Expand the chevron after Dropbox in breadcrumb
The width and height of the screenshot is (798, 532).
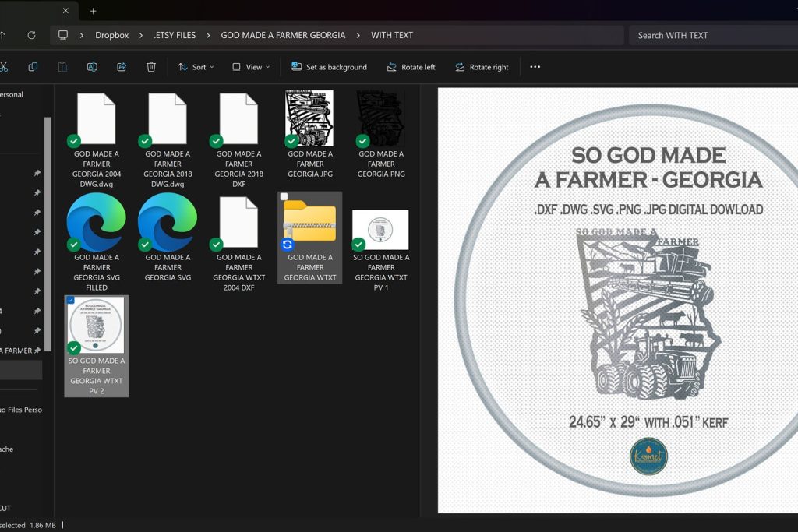point(140,35)
